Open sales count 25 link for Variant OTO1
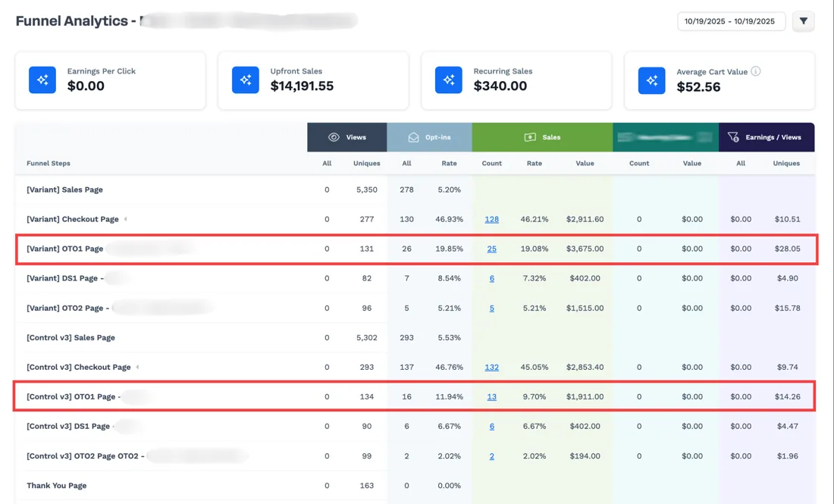Screen dimensions: 834x504 [491, 249]
